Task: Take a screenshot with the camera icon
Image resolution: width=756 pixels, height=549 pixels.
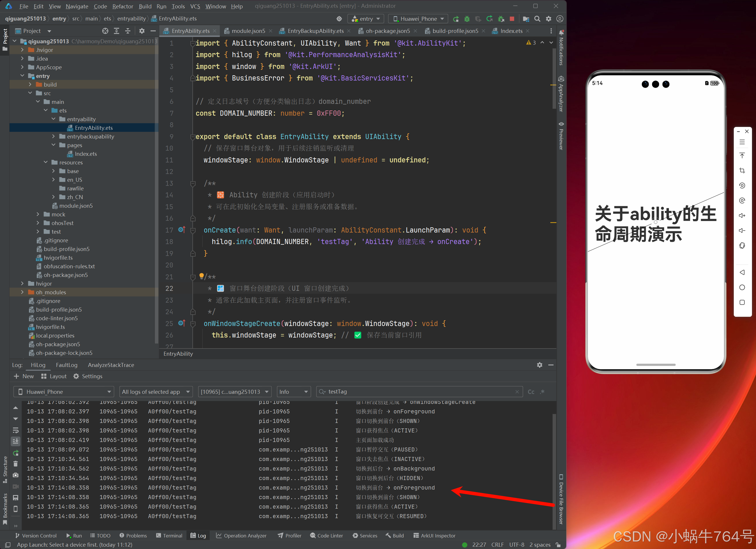Action: tap(16, 475)
